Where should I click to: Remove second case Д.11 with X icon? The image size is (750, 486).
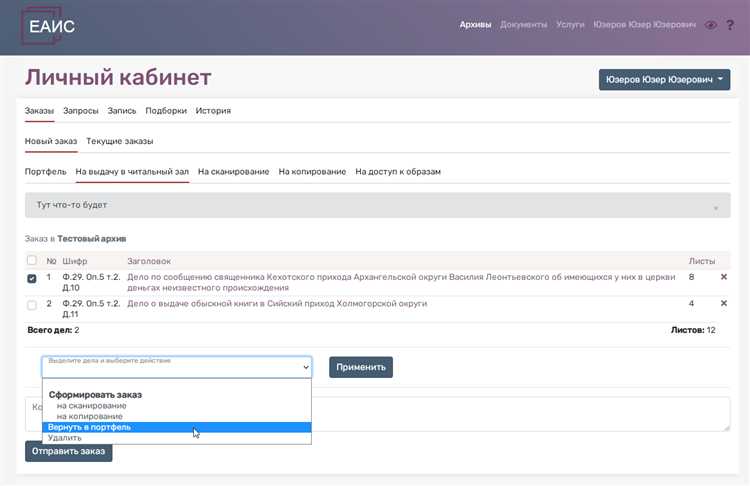(x=724, y=303)
